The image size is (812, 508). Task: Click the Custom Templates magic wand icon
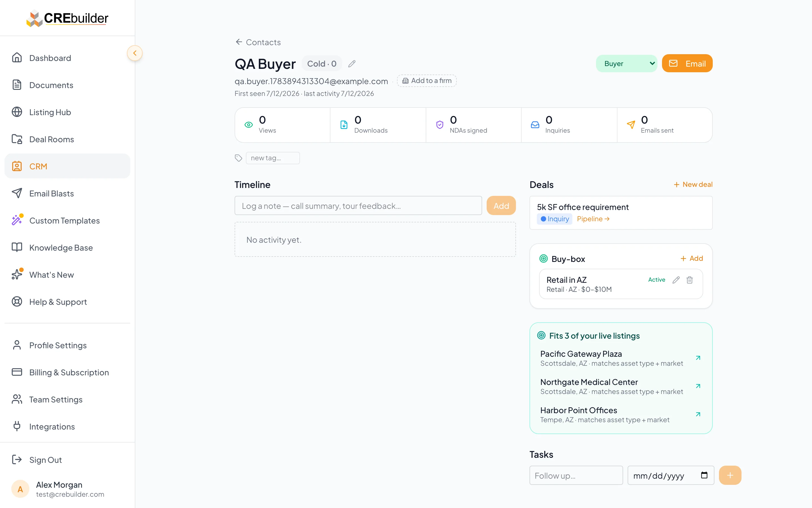tap(17, 220)
